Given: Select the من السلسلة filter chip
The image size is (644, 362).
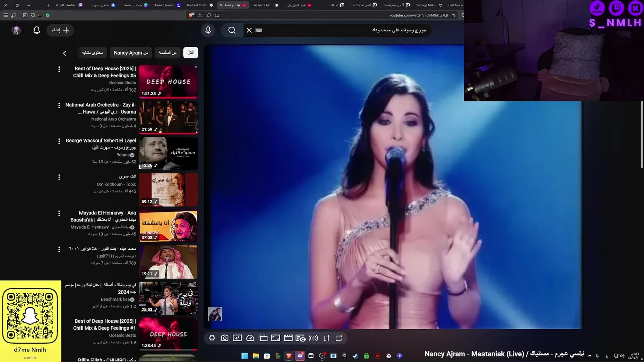Looking at the screenshot, I should tap(168, 52).
